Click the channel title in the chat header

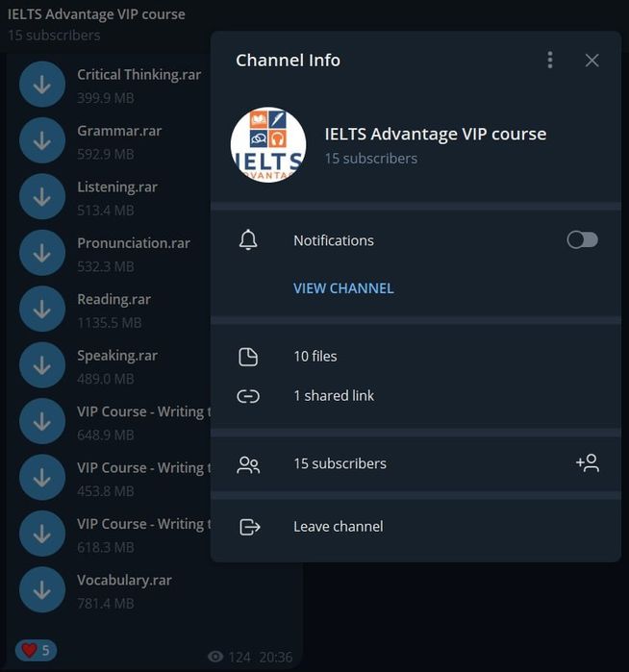coord(96,14)
